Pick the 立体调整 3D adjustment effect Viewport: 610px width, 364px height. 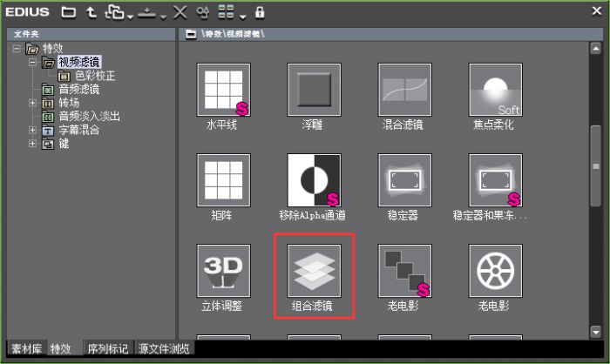[x=223, y=271]
